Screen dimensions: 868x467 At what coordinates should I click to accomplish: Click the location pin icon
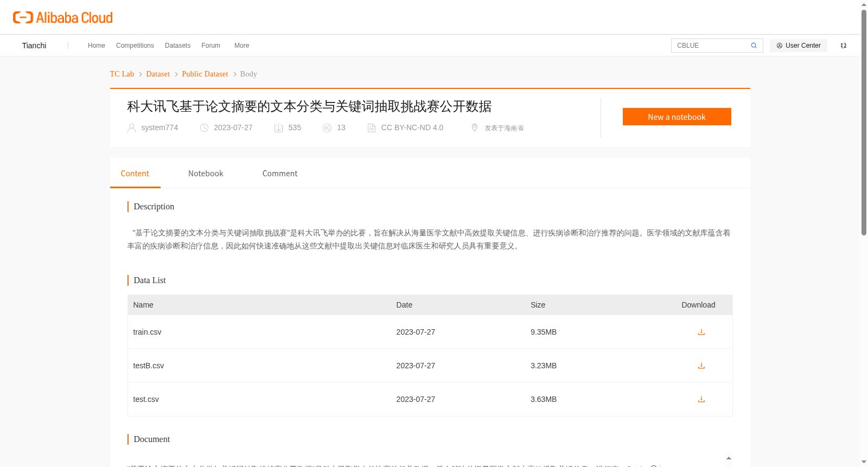[x=475, y=127]
